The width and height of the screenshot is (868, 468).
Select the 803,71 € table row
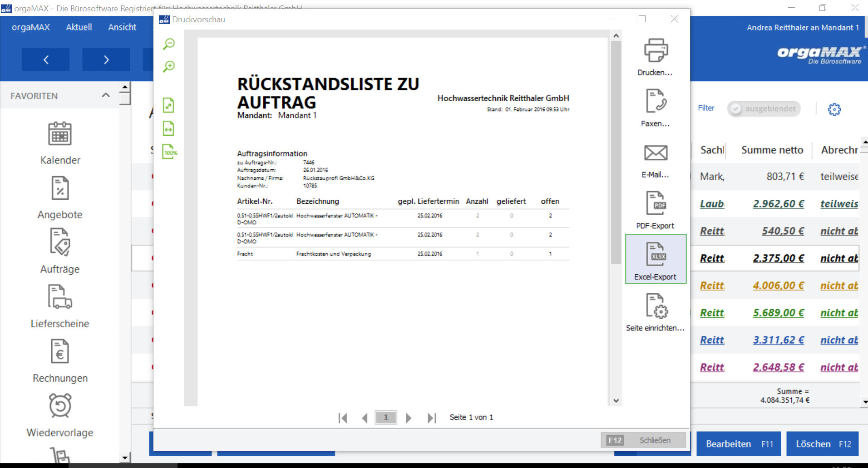pos(774,177)
